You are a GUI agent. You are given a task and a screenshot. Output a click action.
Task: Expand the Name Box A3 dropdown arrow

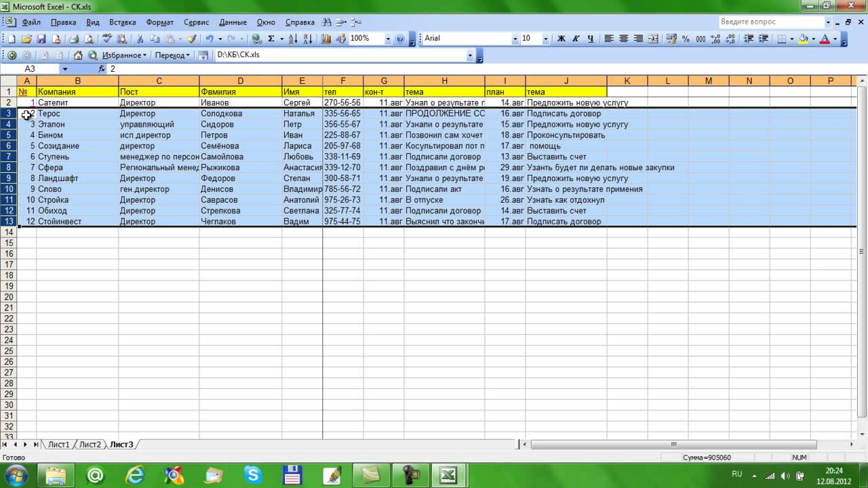click(65, 69)
